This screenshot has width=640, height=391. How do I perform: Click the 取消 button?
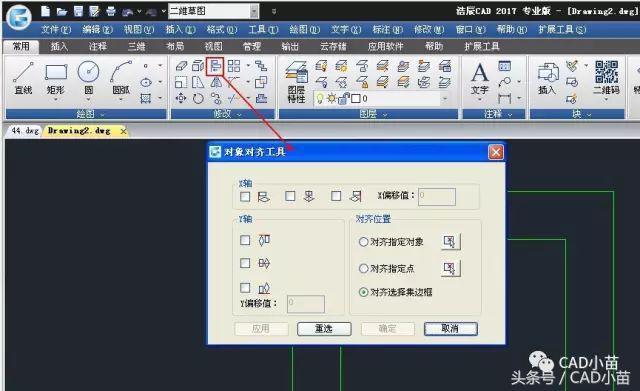coord(451,329)
